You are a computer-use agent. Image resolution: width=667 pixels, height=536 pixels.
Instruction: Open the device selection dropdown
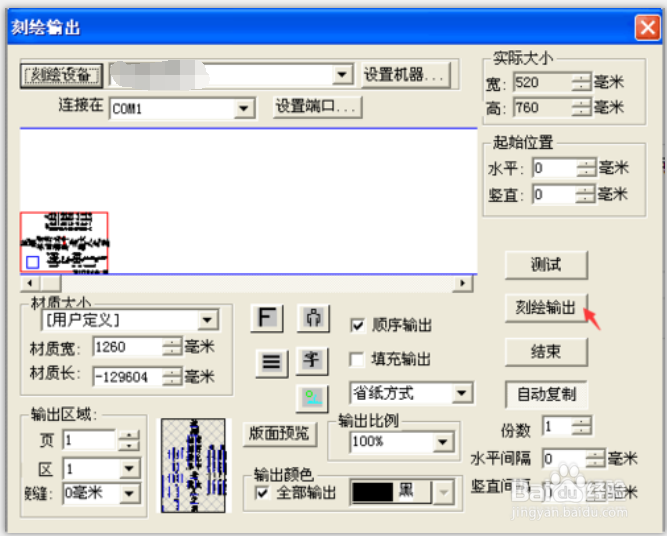tap(342, 75)
